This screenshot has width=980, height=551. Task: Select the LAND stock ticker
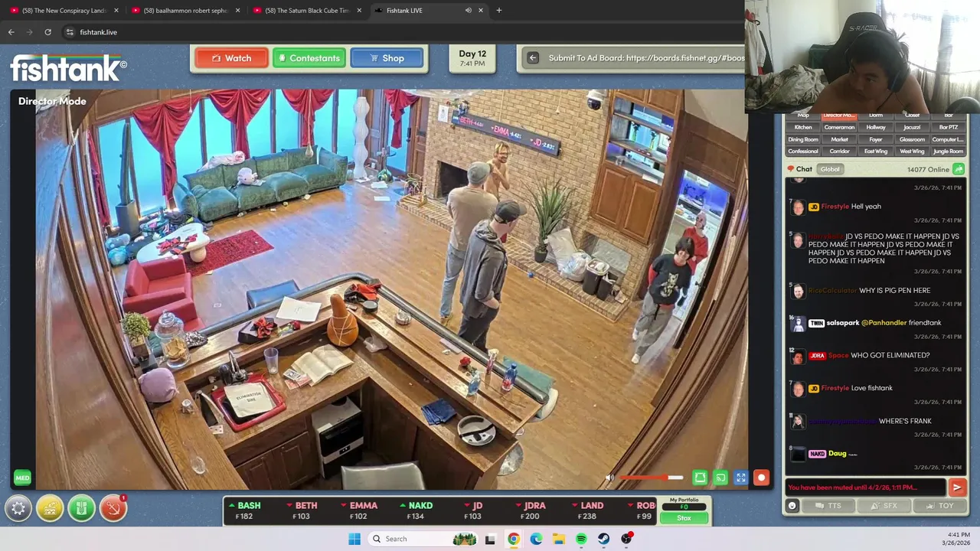point(589,510)
